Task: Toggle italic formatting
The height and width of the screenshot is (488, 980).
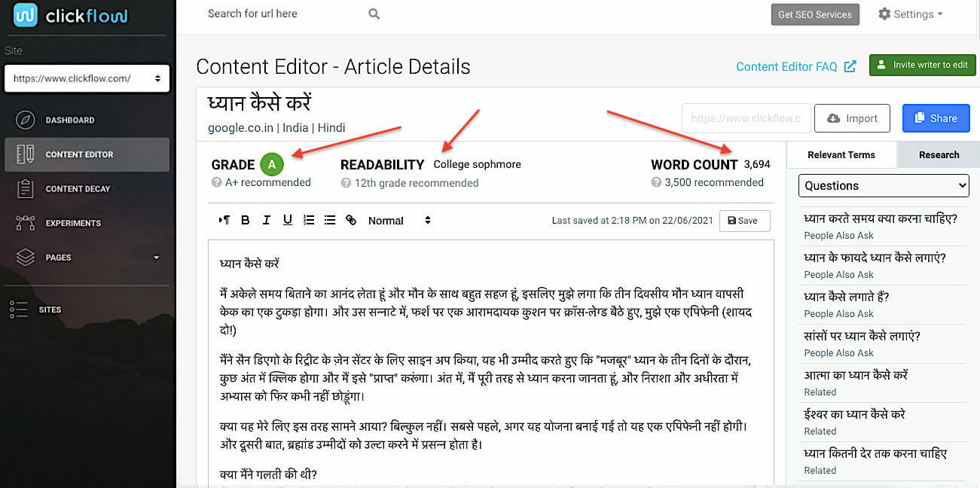Action: point(266,221)
